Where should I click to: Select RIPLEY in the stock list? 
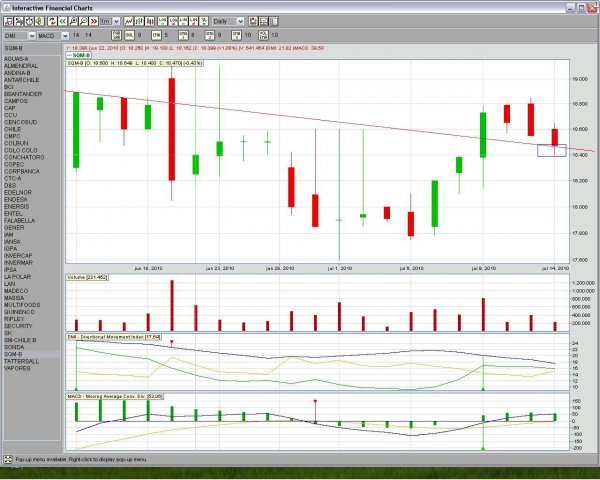[14, 319]
